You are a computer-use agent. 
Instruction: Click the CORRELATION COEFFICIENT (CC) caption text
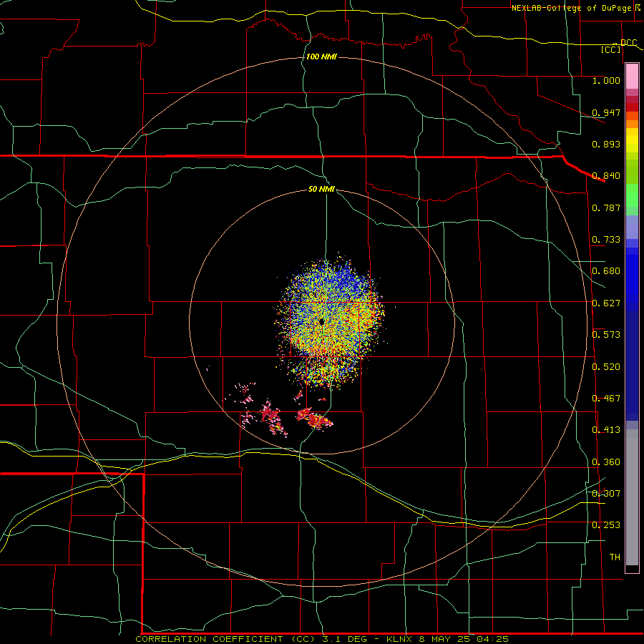click(224, 639)
